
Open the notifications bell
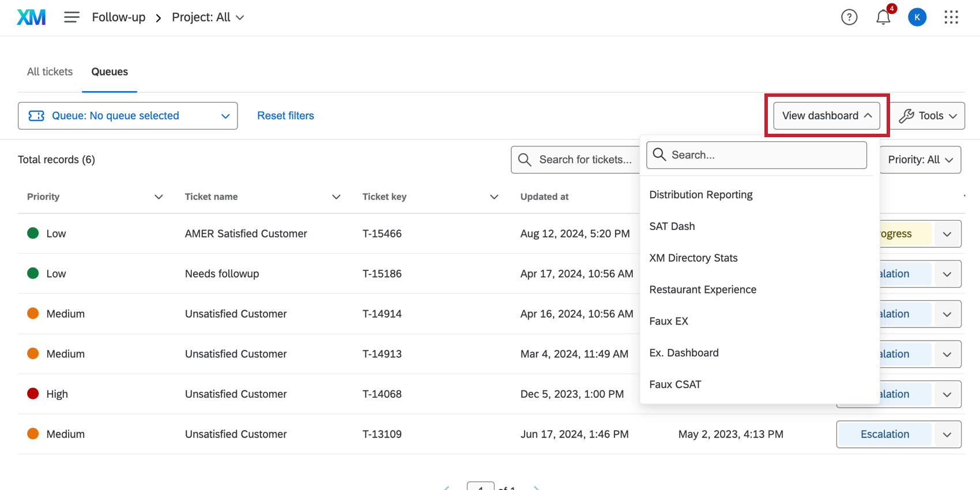tap(883, 17)
